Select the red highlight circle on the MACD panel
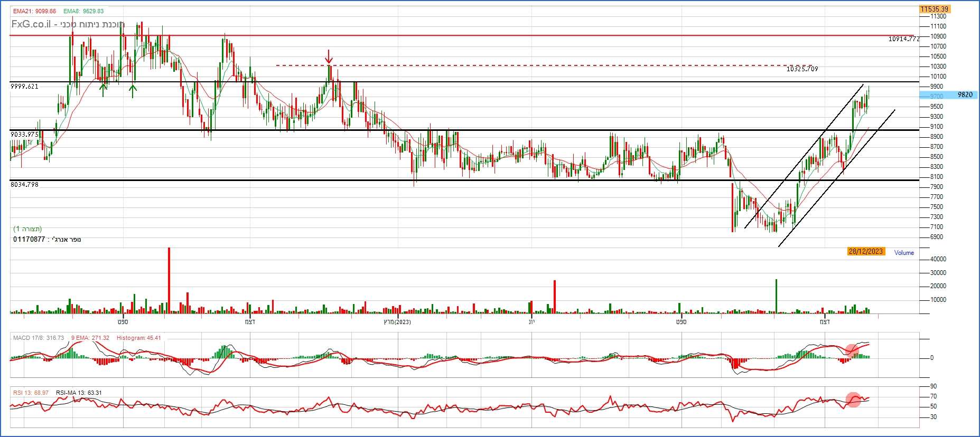This screenshot has height=437, width=980. [852, 349]
